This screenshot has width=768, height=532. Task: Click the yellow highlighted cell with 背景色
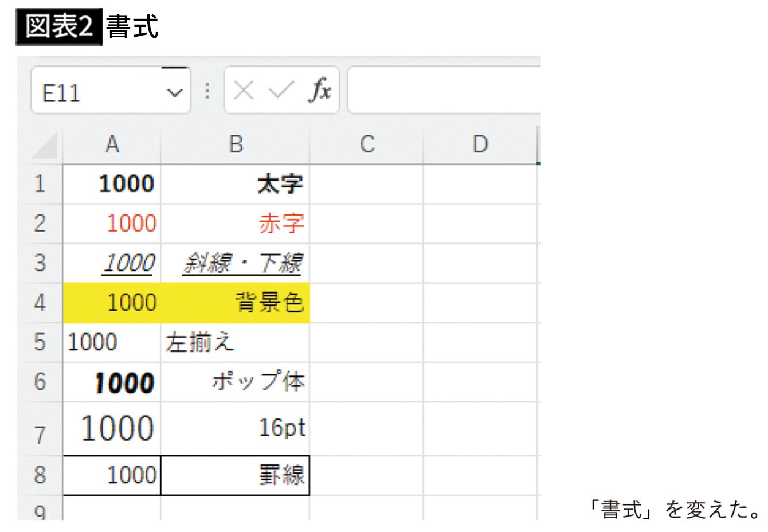[x=235, y=302]
